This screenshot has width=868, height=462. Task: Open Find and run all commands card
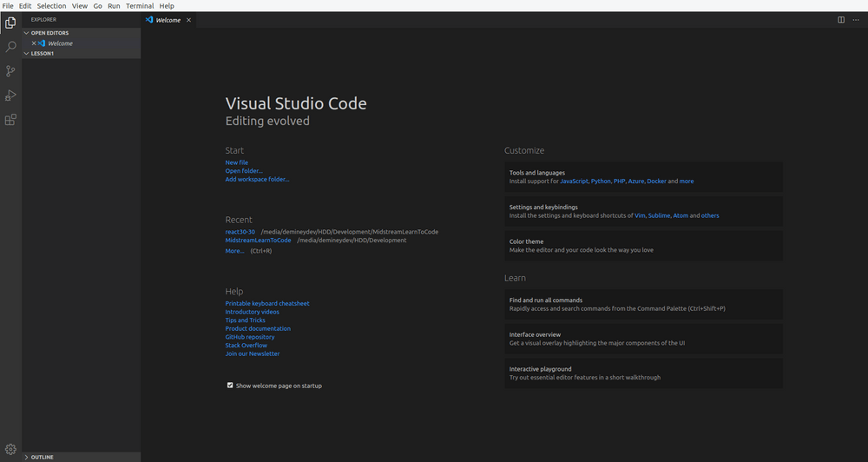point(643,304)
